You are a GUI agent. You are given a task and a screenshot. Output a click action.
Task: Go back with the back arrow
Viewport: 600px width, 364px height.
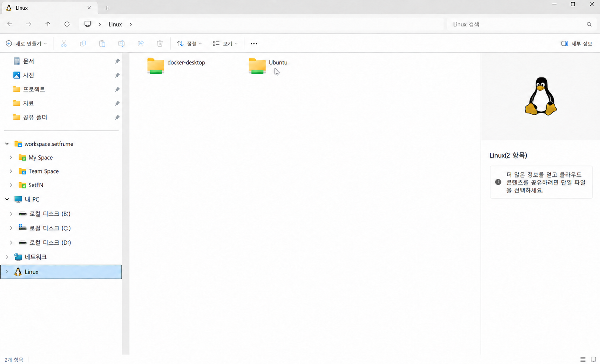[10, 24]
